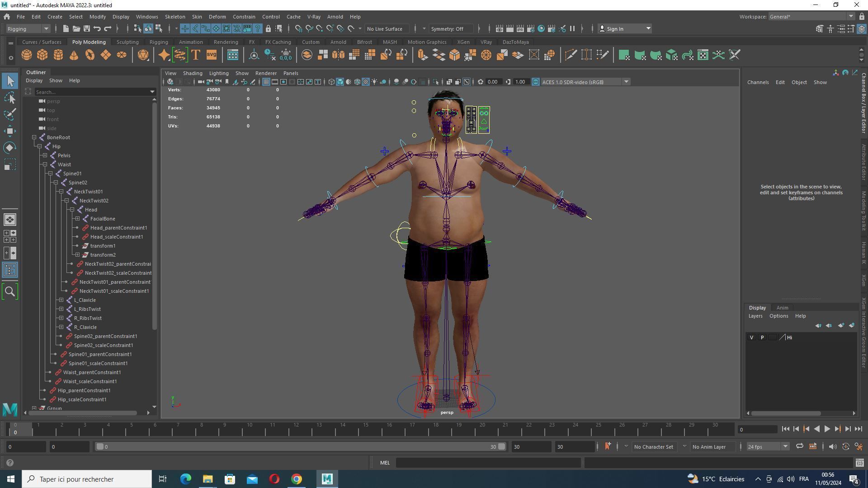The image size is (868, 488).
Task: Click the Go to end of playback button
Action: coord(859,429)
